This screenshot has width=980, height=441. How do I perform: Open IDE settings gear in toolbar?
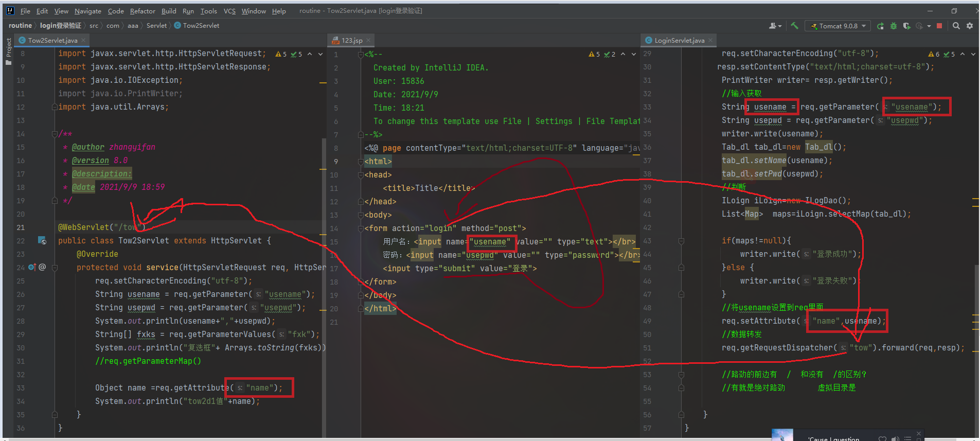click(970, 26)
